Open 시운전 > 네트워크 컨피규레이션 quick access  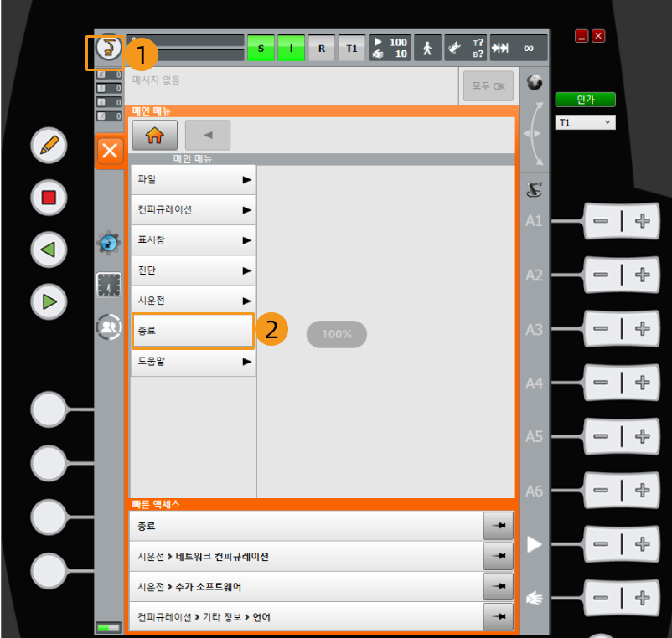tap(306, 556)
